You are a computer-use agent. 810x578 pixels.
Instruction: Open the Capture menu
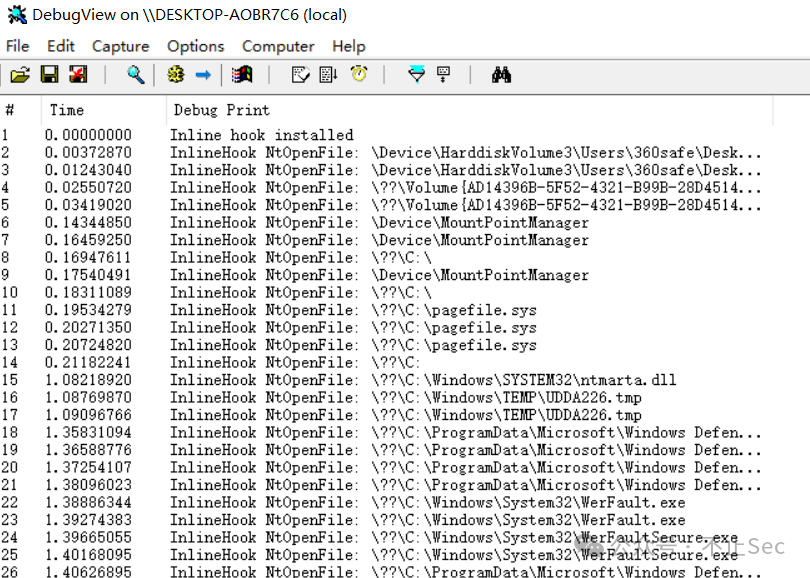pos(120,46)
